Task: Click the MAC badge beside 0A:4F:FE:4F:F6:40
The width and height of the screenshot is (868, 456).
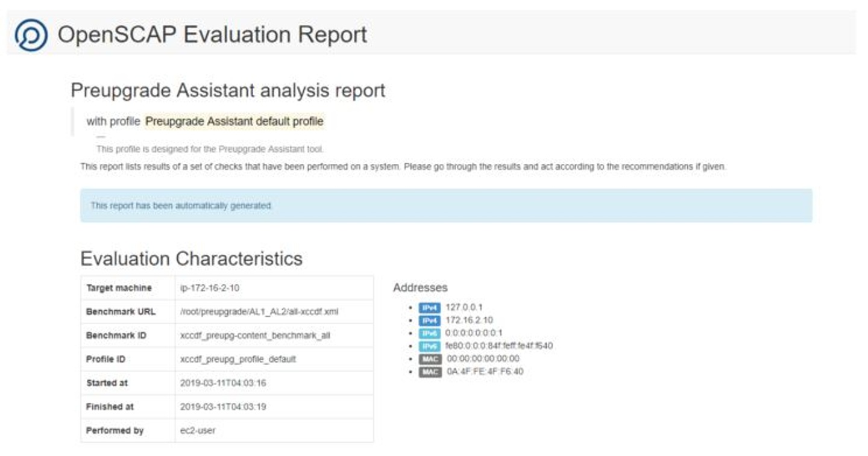Action: [430, 372]
